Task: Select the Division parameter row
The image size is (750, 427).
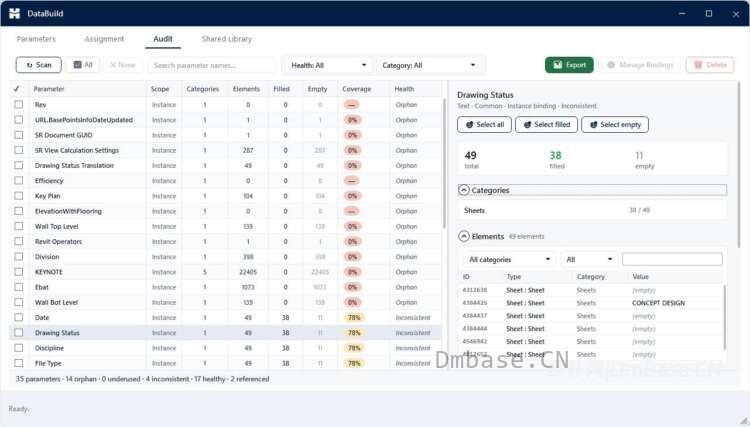Action: click(225, 257)
